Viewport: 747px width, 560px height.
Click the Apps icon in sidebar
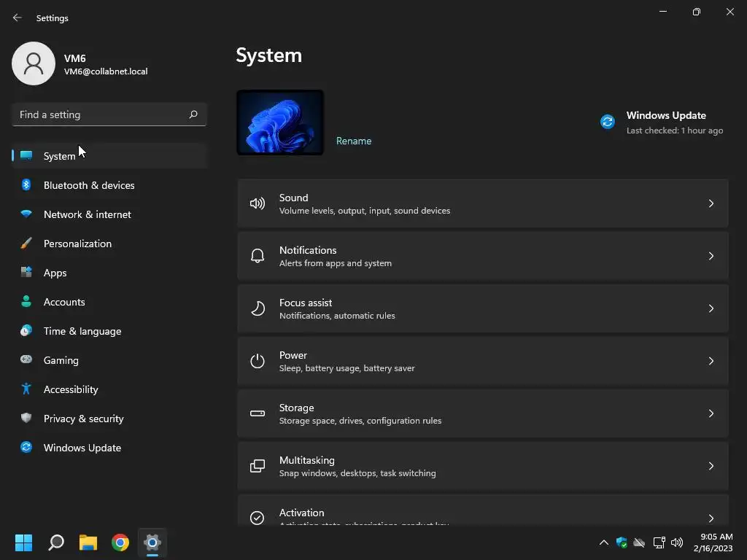point(26,272)
